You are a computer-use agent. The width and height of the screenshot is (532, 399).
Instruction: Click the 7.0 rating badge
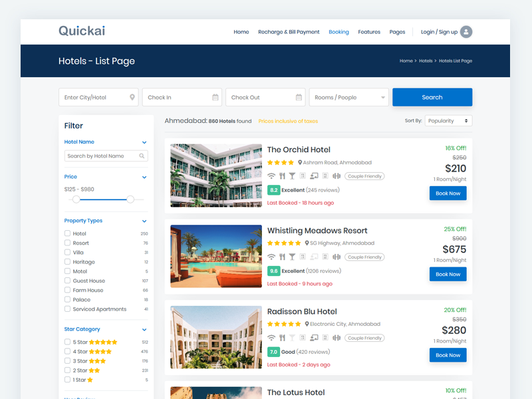[x=273, y=352]
